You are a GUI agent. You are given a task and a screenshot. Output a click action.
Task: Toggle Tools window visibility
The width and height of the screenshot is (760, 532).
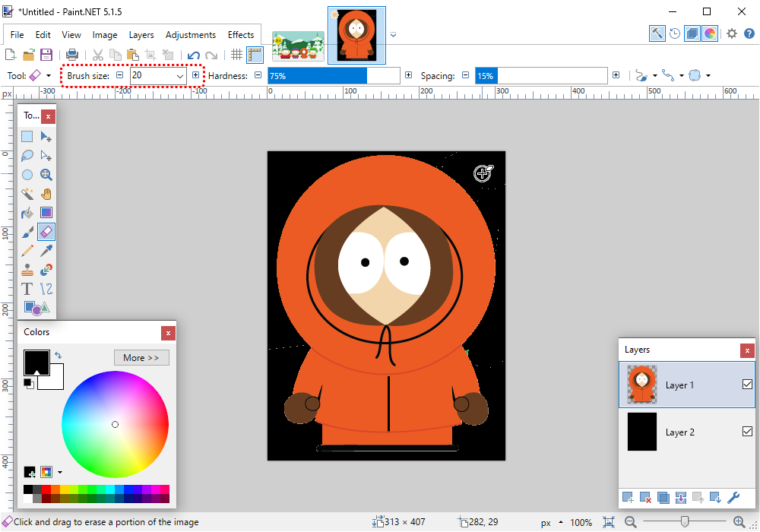pyautogui.click(x=657, y=33)
